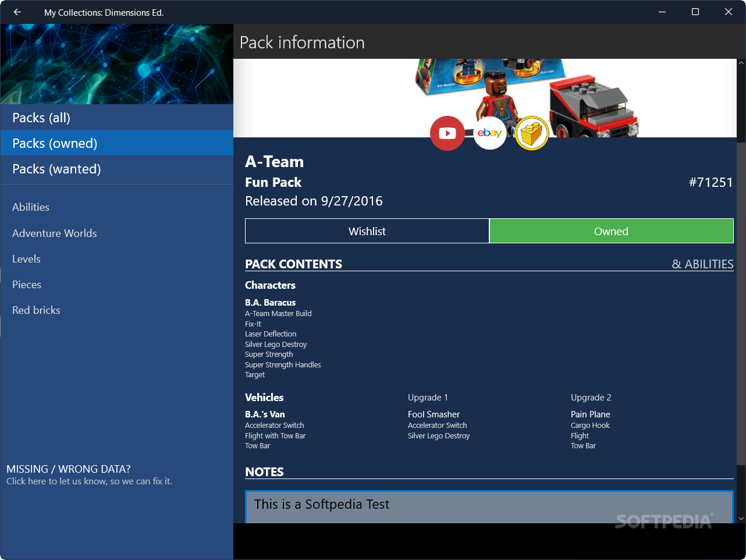Click 'Tow Bar' under B.A.'s Van

257,446
